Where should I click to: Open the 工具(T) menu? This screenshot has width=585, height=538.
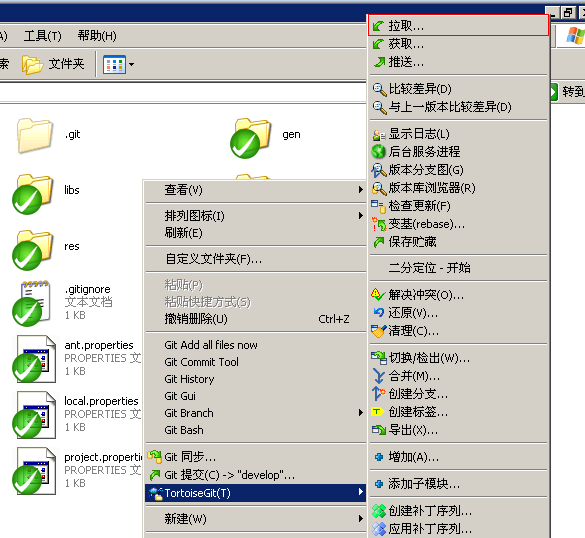(43, 36)
